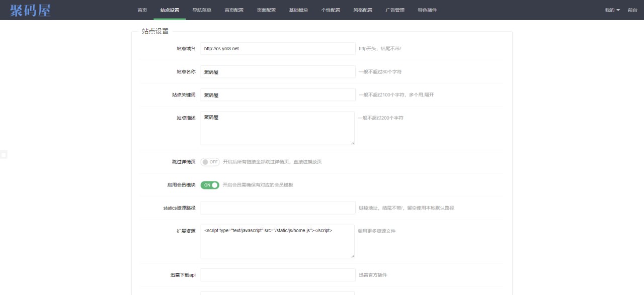Toggle the 跳过详情页 switch on

click(210, 162)
